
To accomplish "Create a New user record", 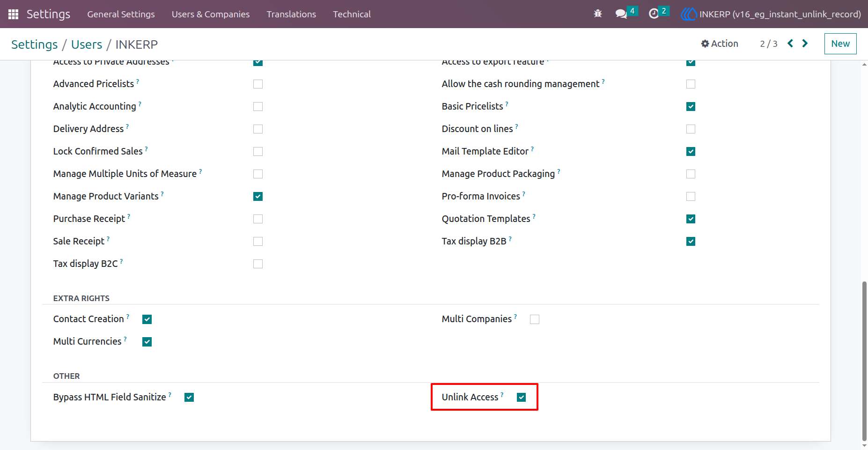I will coord(840,44).
